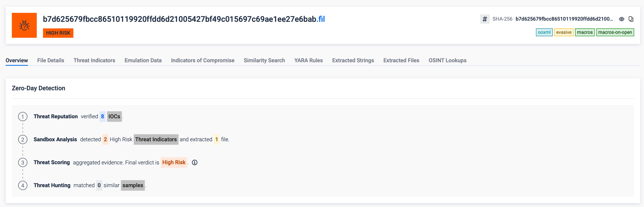Image resolution: width=644 pixels, height=207 pixels.
Task: Click the hash symbol icon
Action: coord(485,19)
